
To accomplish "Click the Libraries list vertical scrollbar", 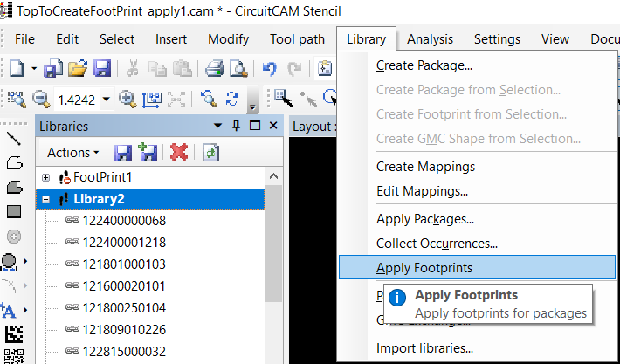I will pyautogui.click(x=274, y=262).
